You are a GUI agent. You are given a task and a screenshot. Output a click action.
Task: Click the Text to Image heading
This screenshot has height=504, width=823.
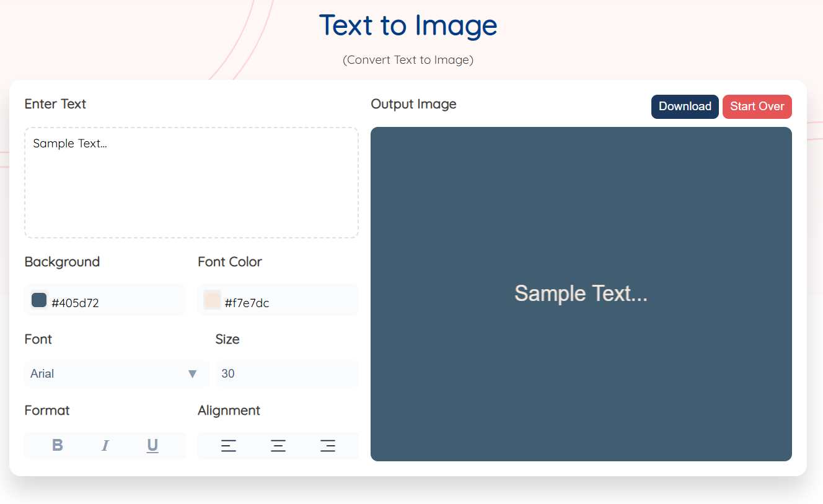click(408, 25)
